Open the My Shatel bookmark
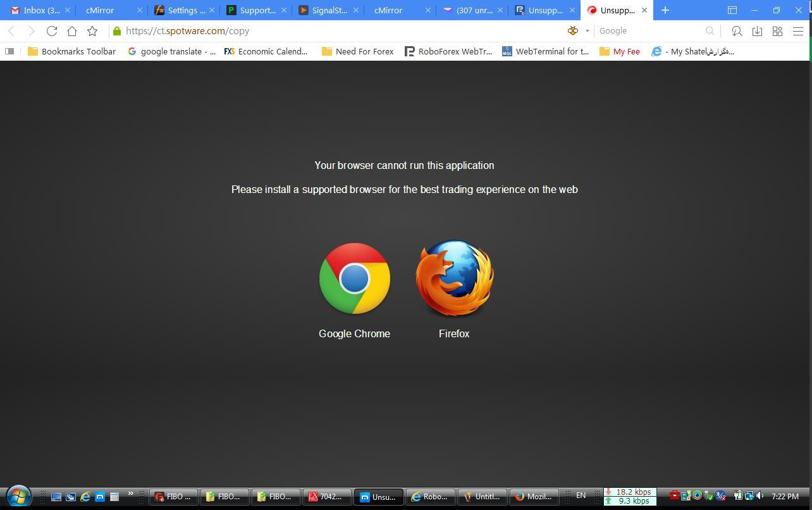The width and height of the screenshot is (812, 510). [x=693, y=51]
